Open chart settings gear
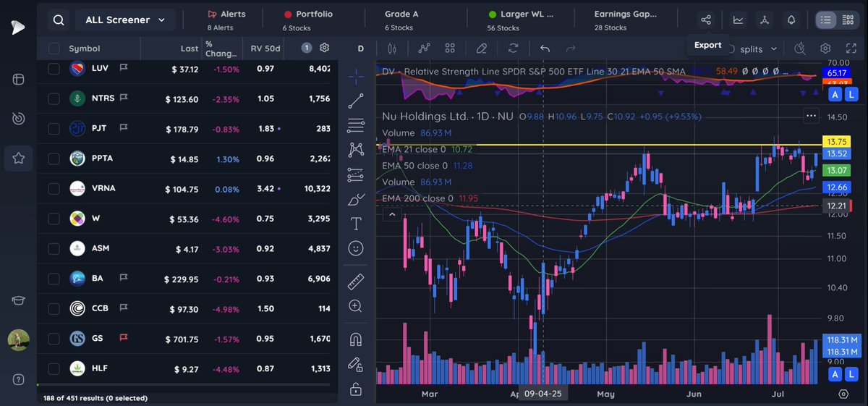The height and width of the screenshot is (406, 868). (x=825, y=48)
